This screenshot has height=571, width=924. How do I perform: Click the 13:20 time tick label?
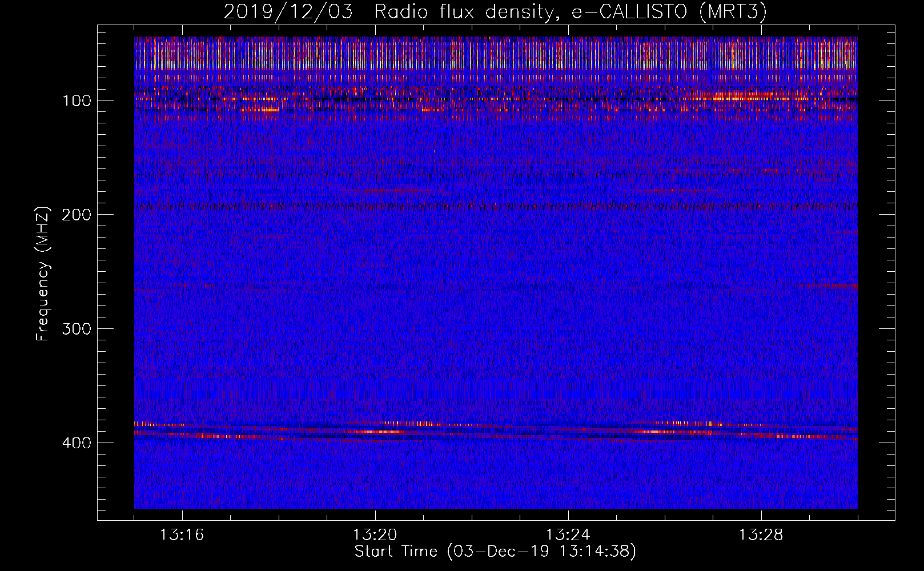[375, 535]
